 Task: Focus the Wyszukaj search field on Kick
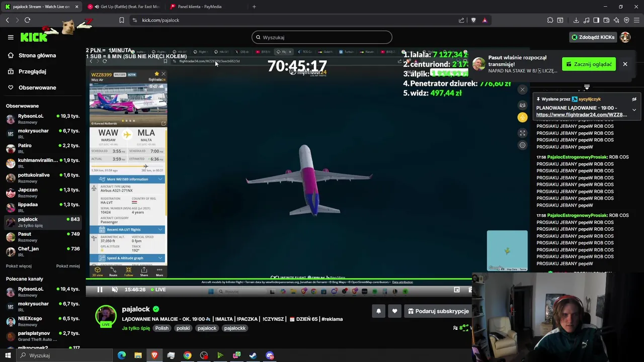pyautogui.click(x=322, y=37)
